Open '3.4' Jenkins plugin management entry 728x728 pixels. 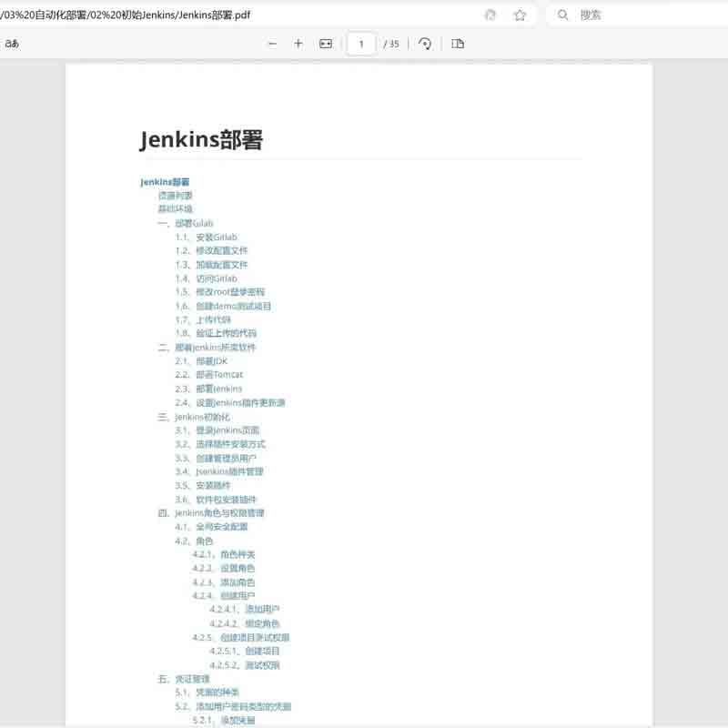(219, 471)
